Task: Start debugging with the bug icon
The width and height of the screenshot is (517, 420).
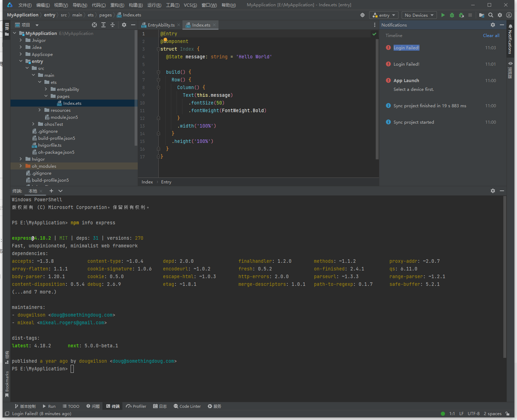Action: [x=452, y=15]
